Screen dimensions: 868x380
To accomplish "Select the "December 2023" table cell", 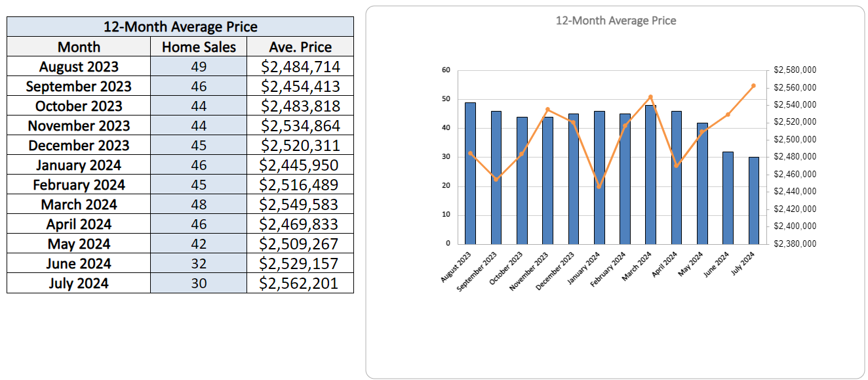I will point(79,145).
